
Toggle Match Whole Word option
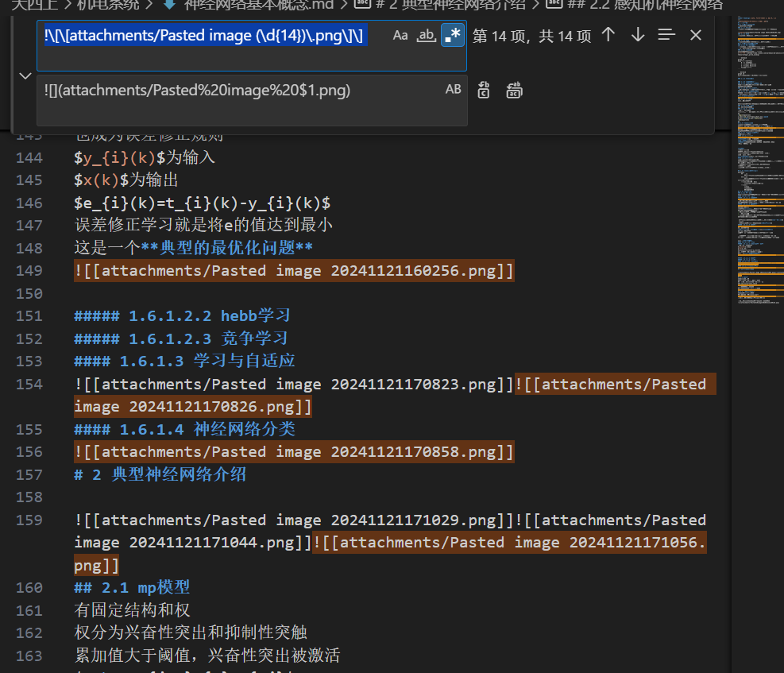pyautogui.click(x=427, y=35)
